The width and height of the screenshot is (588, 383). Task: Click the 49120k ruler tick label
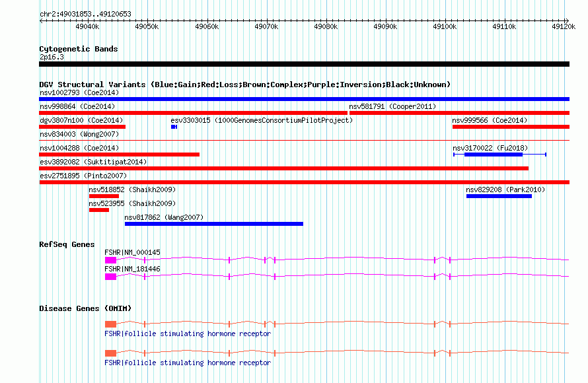564,26
